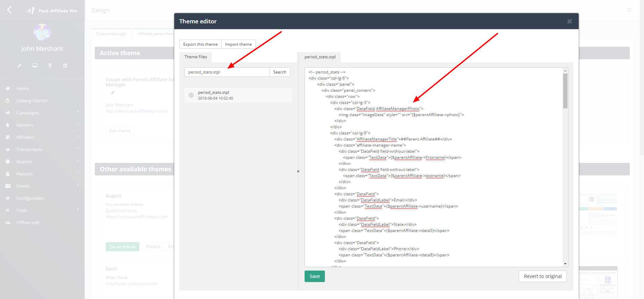The width and height of the screenshot is (644, 299).
Task: Open August theme preview thumbnail
Action: pyautogui.click(x=598, y=214)
